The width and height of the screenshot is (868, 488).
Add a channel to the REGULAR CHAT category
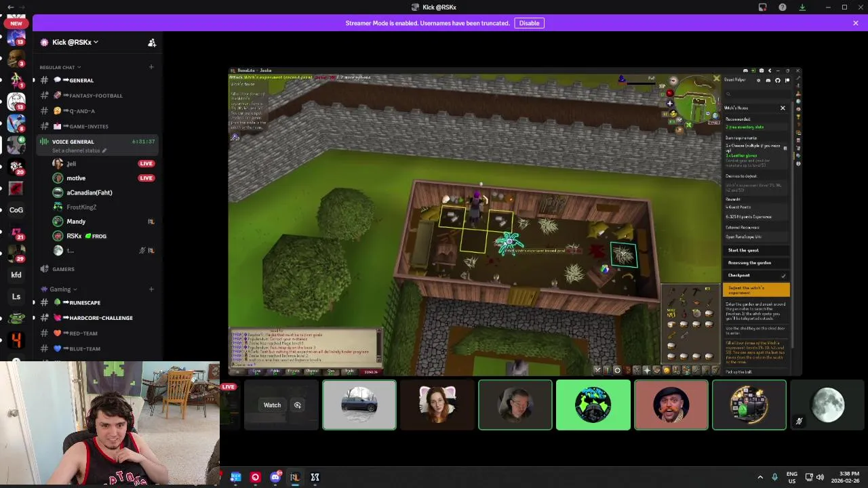151,67
